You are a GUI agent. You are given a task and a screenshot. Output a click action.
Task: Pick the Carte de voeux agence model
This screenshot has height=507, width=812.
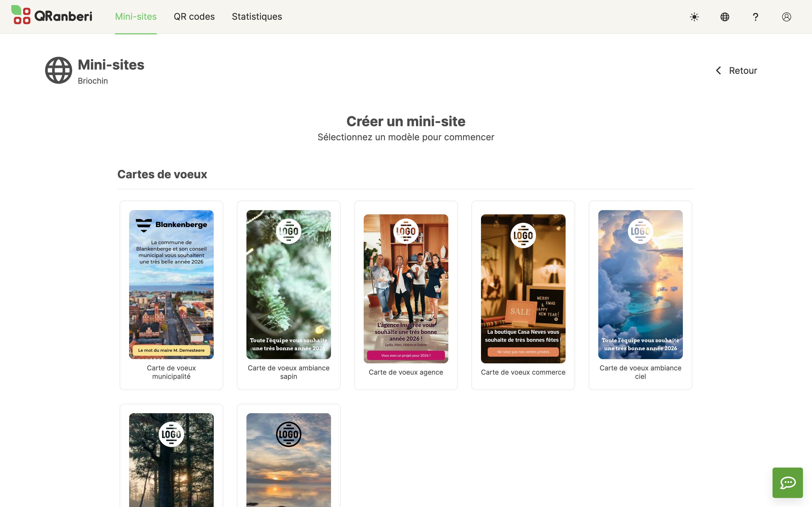406,288
